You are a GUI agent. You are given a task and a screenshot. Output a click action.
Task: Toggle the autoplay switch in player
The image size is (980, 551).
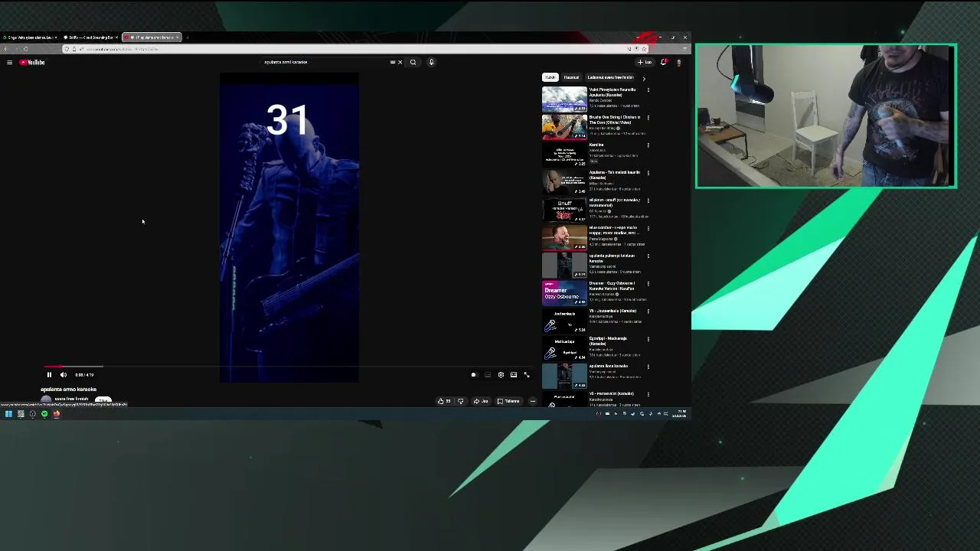click(x=473, y=375)
